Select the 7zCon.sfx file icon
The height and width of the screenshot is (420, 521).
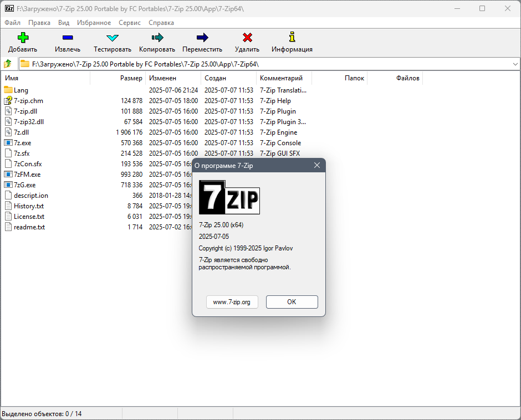click(x=8, y=164)
